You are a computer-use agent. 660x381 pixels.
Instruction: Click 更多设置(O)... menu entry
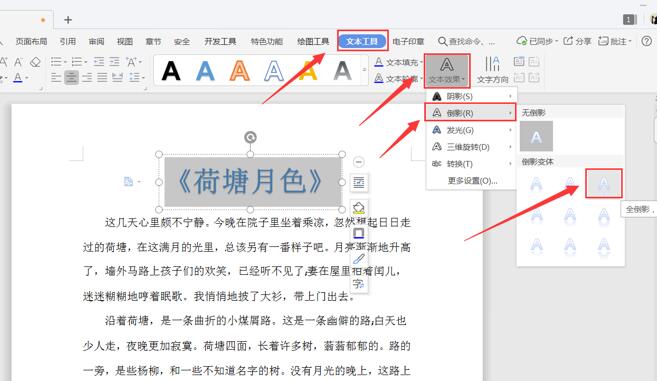[x=471, y=181]
